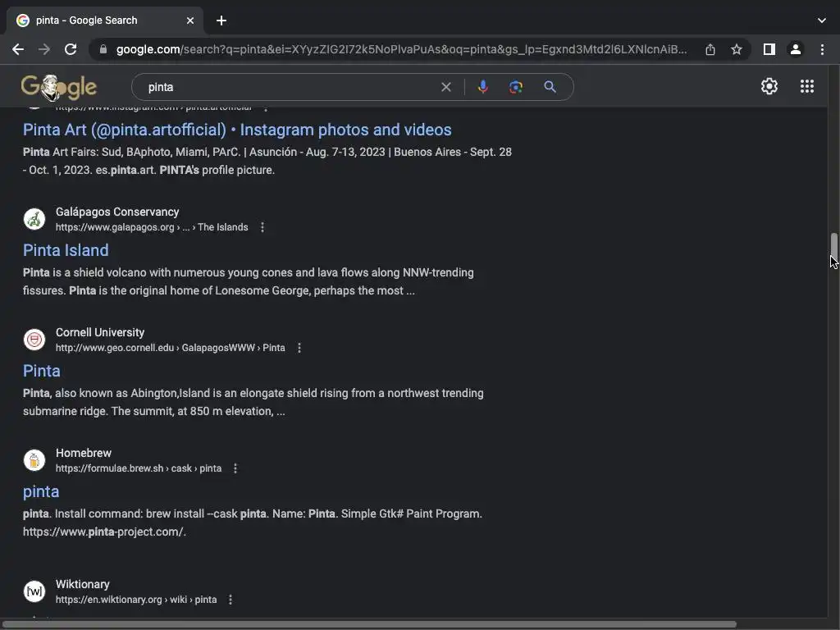Open Pinta Art Instagram result
The image size is (840, 630).
coord(237,130)
